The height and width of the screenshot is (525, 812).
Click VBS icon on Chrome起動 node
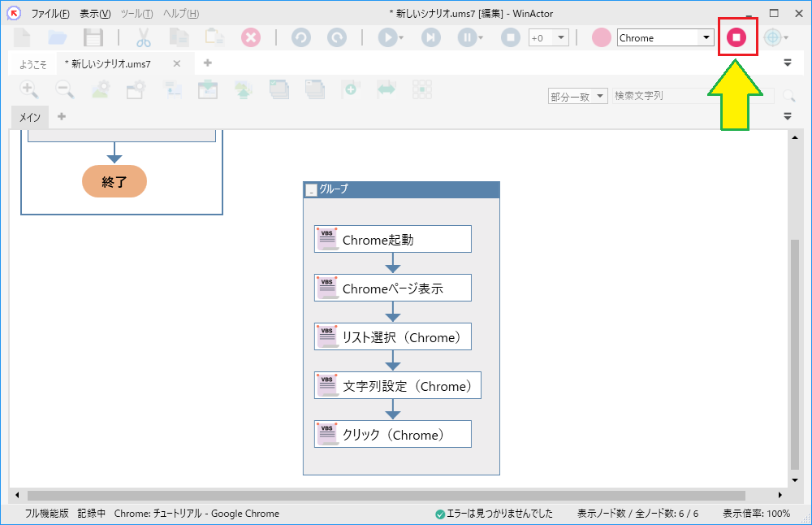pyautogui.click(x=327, y=239)
